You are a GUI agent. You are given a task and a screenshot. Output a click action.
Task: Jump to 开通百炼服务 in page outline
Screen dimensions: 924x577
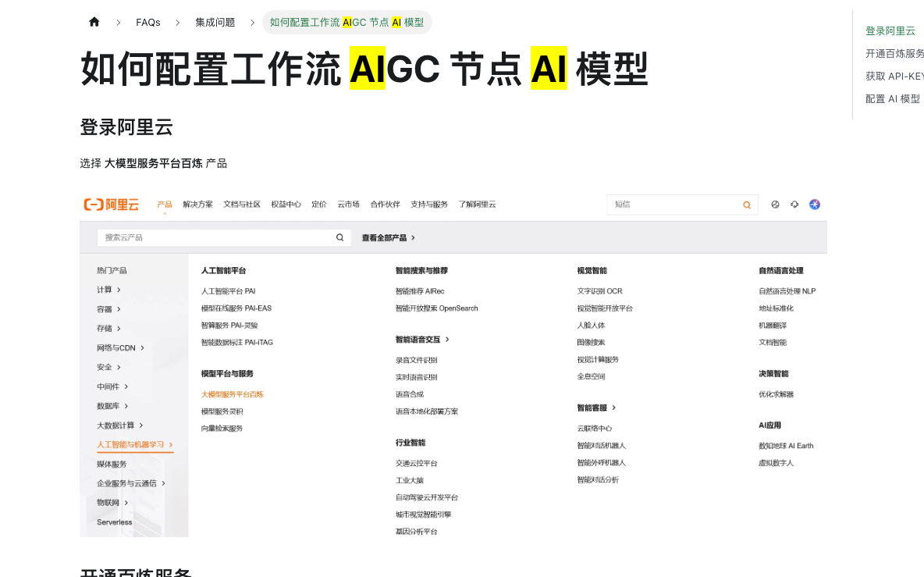[x=894, y=54]
